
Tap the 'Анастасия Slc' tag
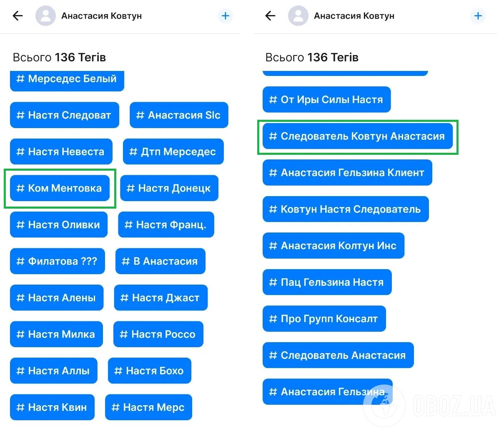[x=179, y=115]
